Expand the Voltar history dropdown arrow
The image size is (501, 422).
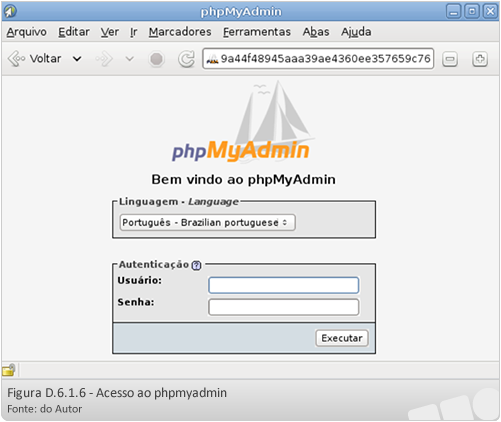point(77,59)
